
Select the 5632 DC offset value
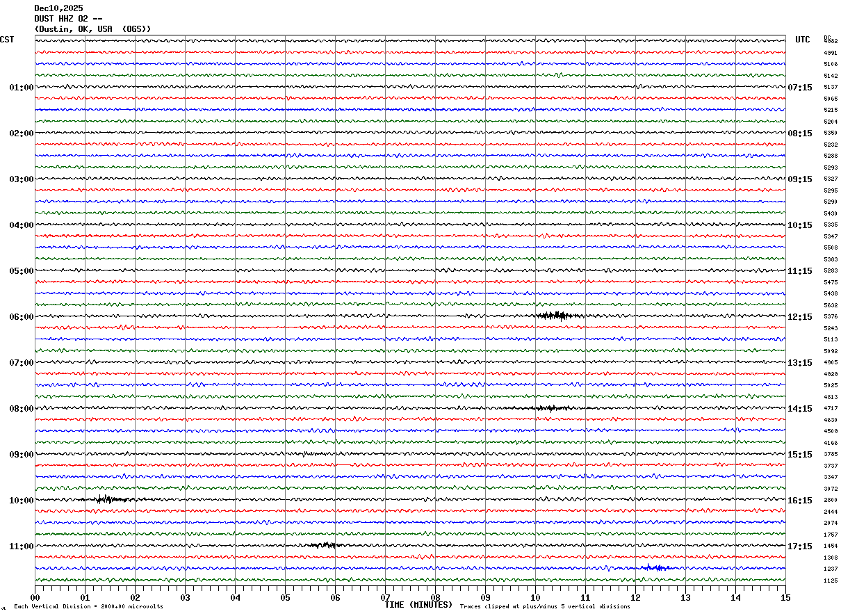coord(831,305)
